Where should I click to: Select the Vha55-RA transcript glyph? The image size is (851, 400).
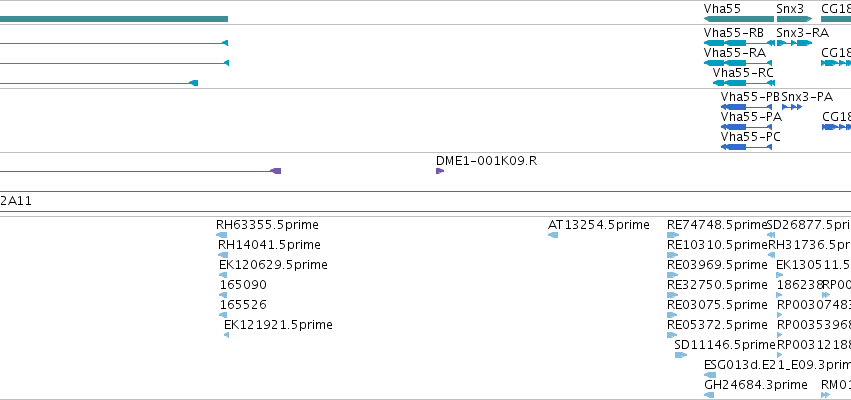tap(739, 63)
